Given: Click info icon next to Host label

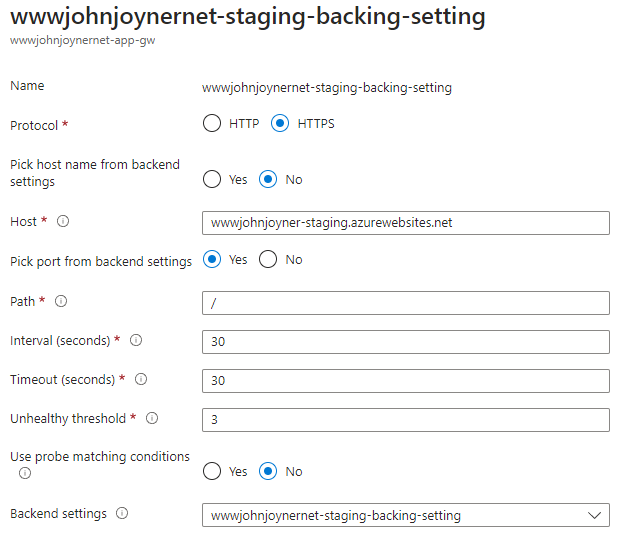Looking at the screenshot, I should click(64, 221).
